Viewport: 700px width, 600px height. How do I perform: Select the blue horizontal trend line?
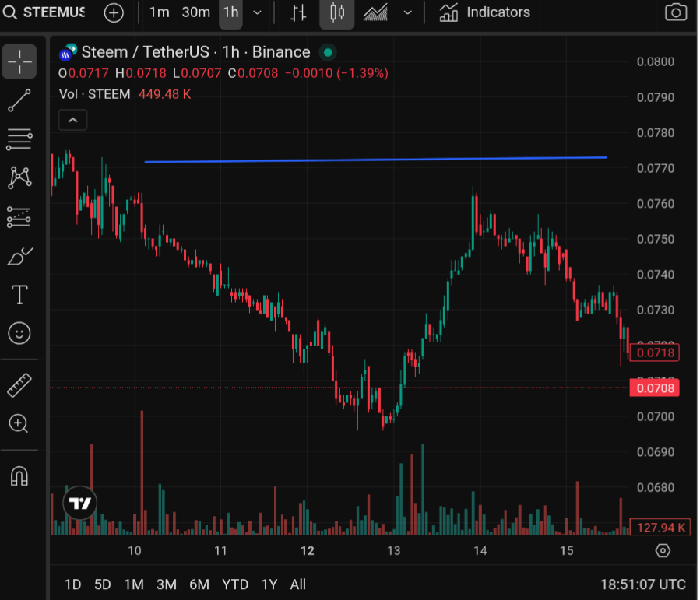coord(375,160)
